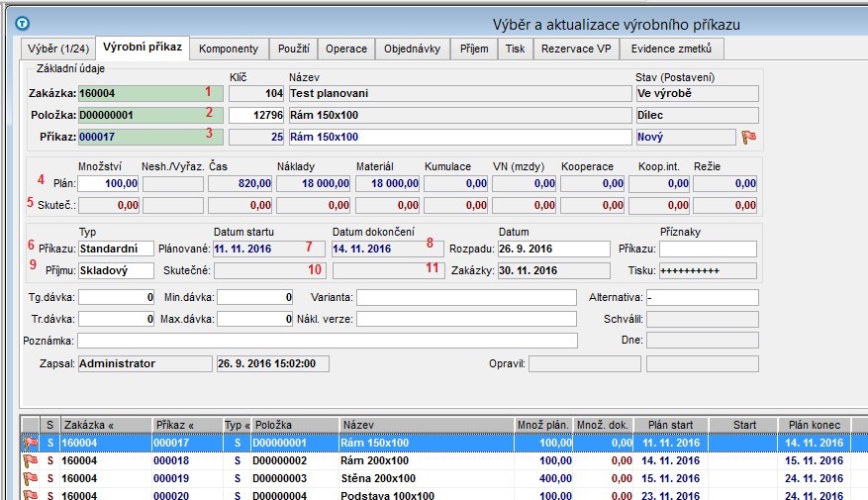The width and height of the screenshot is (868, 500).
Task: Click the Plán Náklady field 18 000,00
Action: click(x=314, y=183)
